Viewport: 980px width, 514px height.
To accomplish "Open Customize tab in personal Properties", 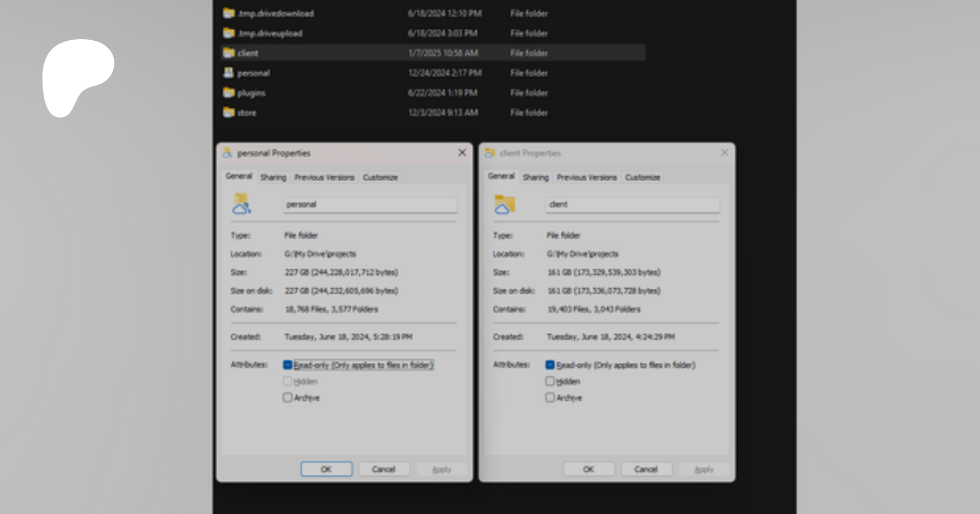I will [x=380, y=177].
